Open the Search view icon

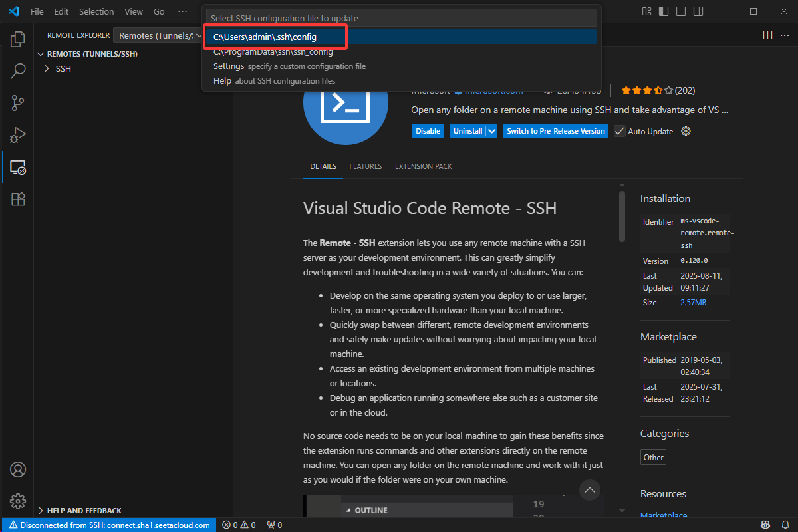click(18, 70)
